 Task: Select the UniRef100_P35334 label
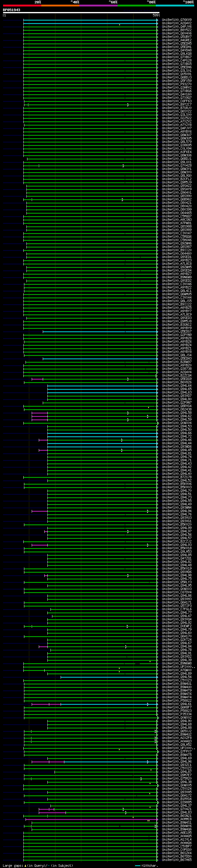[176, 714]
